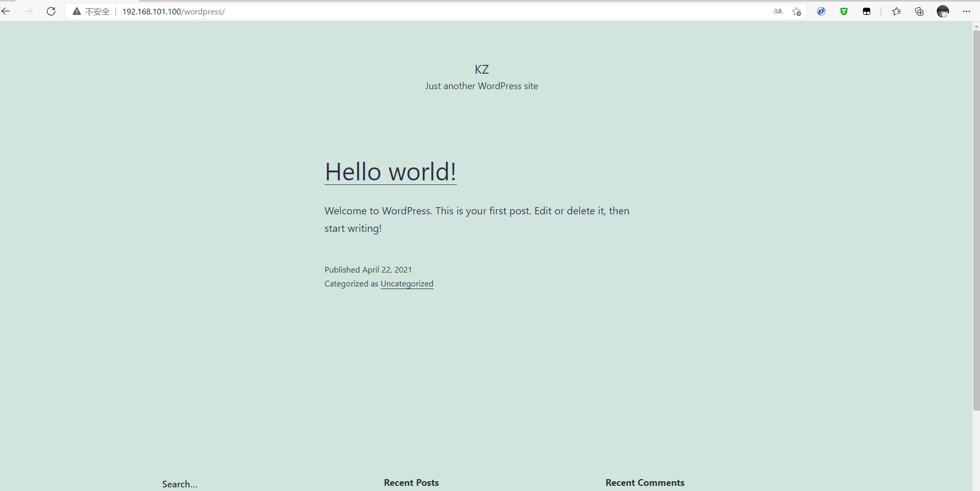Click the Just another WordPress site tagline

point(481,86)
